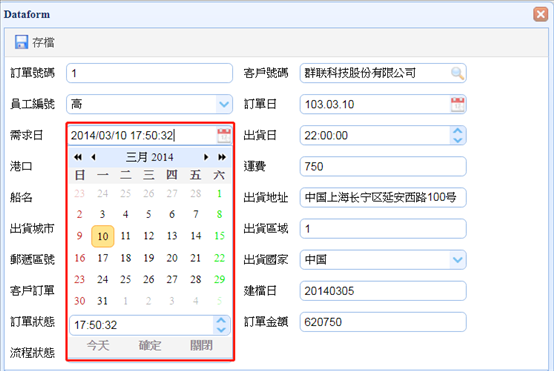Increase the 出貨日 time value

pos(458,131)
